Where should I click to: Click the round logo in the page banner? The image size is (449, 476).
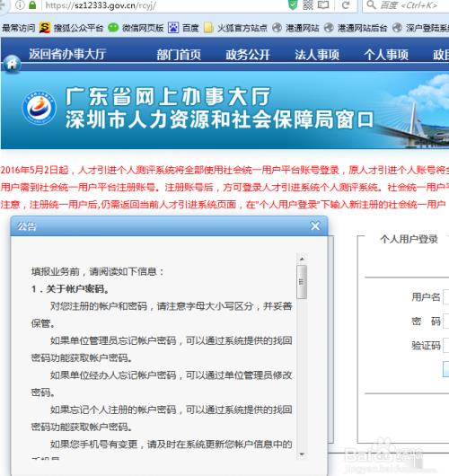click(x=39, y=108)
